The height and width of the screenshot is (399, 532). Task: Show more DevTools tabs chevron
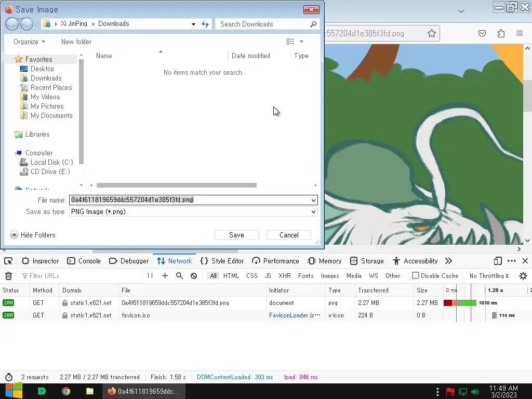(x=448, y=261)
